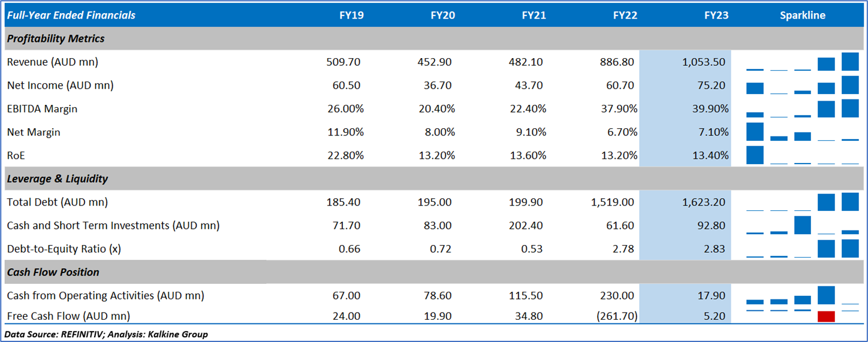This screenshot has width=868, height=342.
Task: Select the Cash and Short Term Investments label
Action: [x=113, y=226]
